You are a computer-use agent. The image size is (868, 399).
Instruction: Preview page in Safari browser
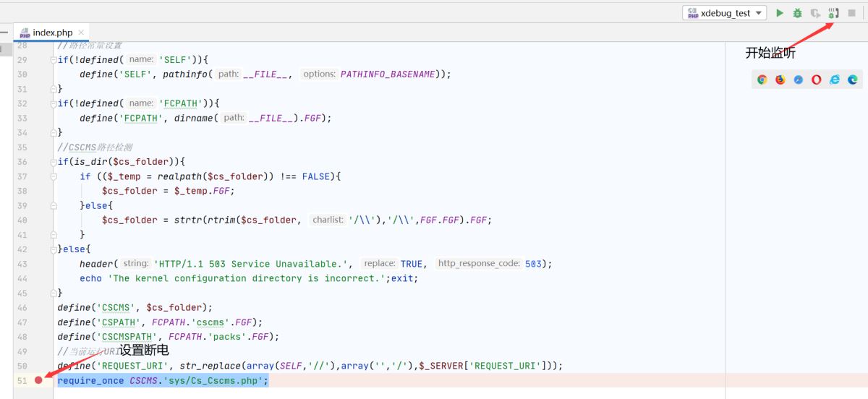799,80
